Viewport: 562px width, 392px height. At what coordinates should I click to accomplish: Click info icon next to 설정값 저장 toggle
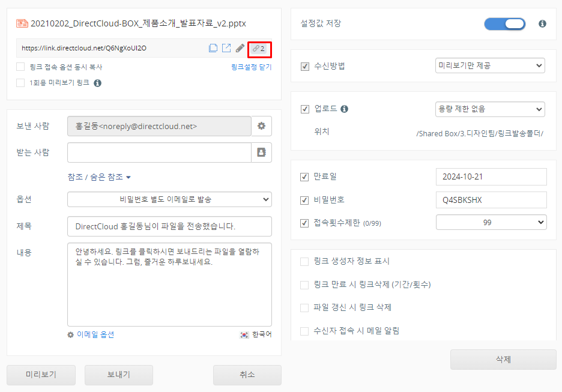[x=542, y=24]
